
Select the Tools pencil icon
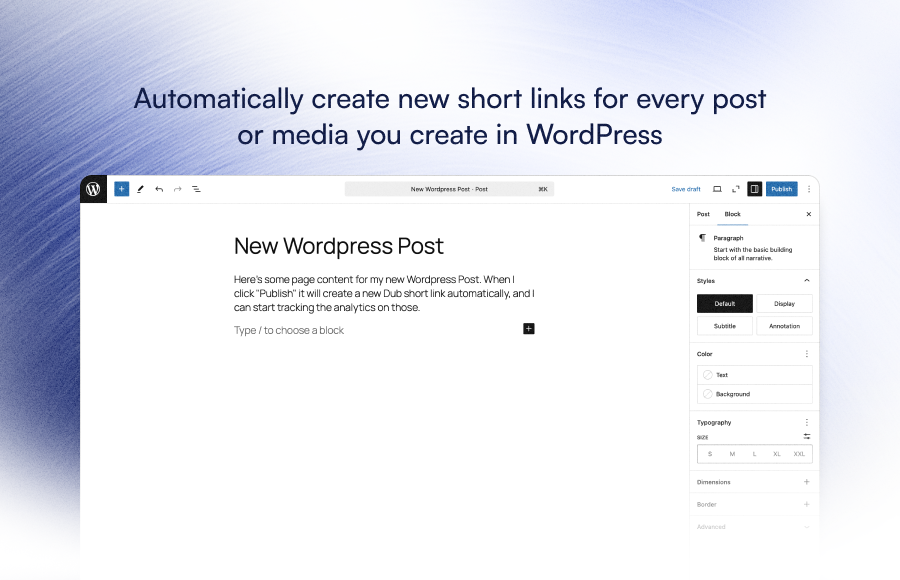coord(140,188)
